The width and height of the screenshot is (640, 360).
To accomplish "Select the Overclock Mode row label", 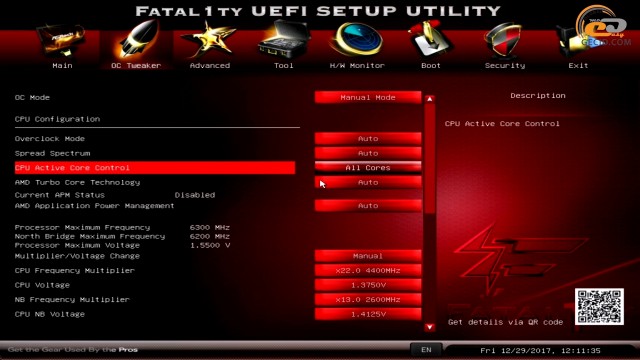I will click(x=50, y=138).
